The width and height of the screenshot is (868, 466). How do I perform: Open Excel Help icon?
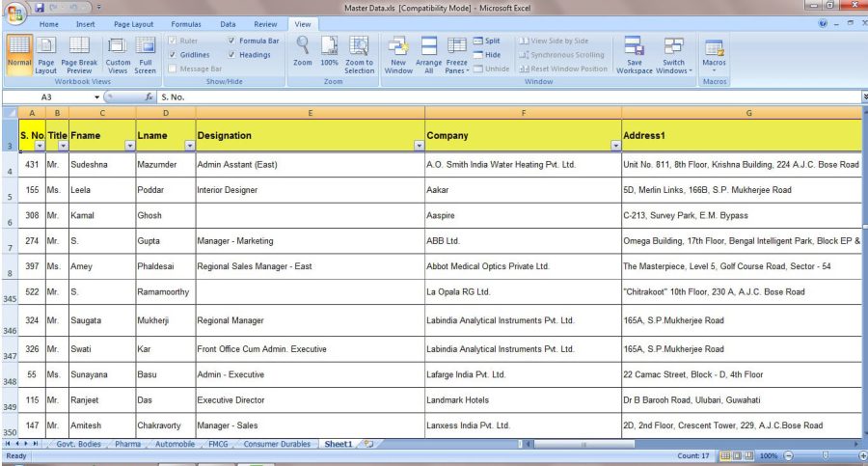coord(823,24)
